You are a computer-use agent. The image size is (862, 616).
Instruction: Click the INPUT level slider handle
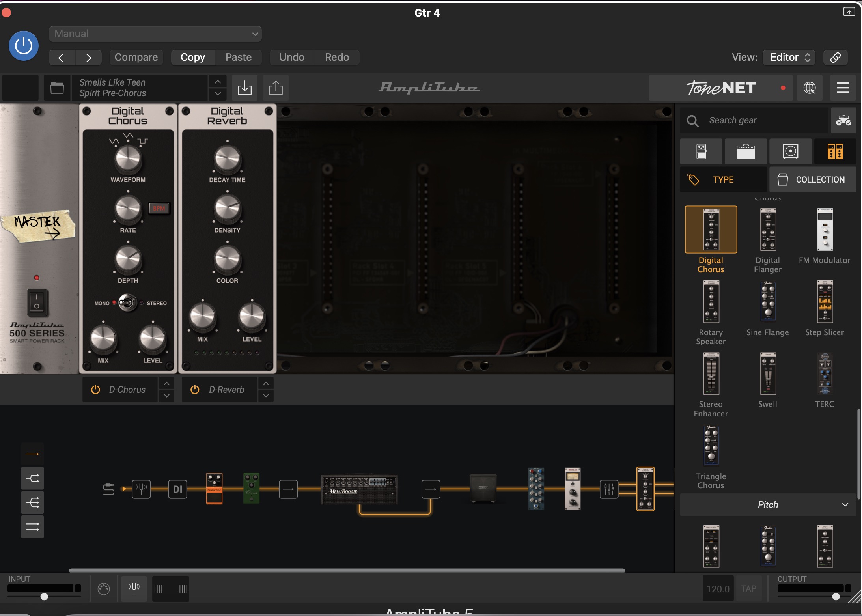[44, 597]
